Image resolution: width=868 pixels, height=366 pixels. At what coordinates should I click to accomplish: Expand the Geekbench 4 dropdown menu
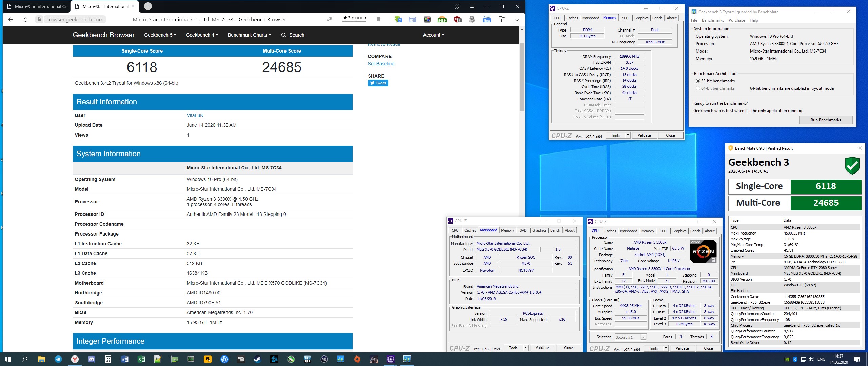tap(202, 35)
